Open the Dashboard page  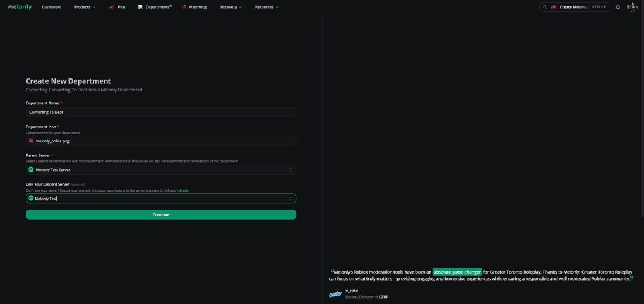coord(52,7)
